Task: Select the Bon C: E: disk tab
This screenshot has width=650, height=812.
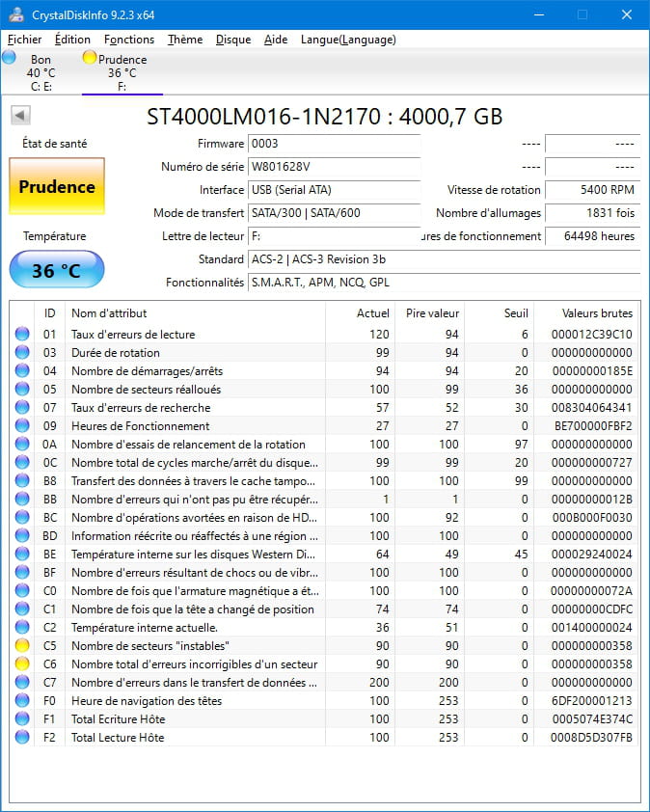Action: (41, 72)
